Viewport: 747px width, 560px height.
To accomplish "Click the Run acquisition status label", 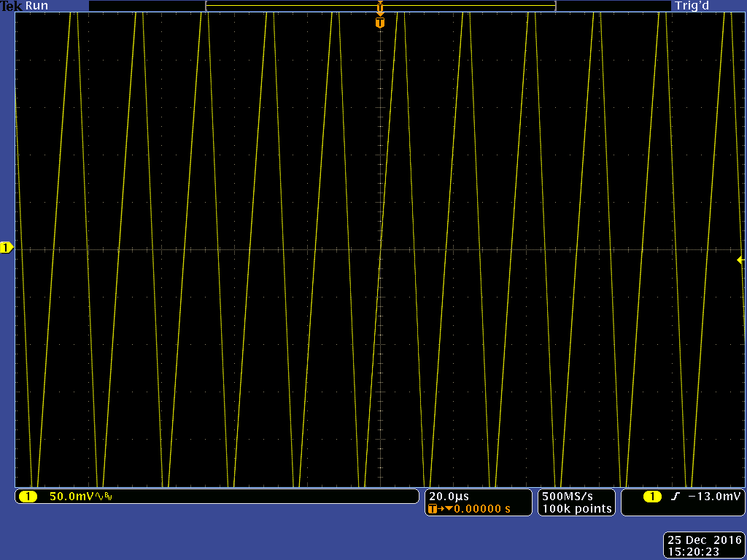I will (x=36, y=6).
